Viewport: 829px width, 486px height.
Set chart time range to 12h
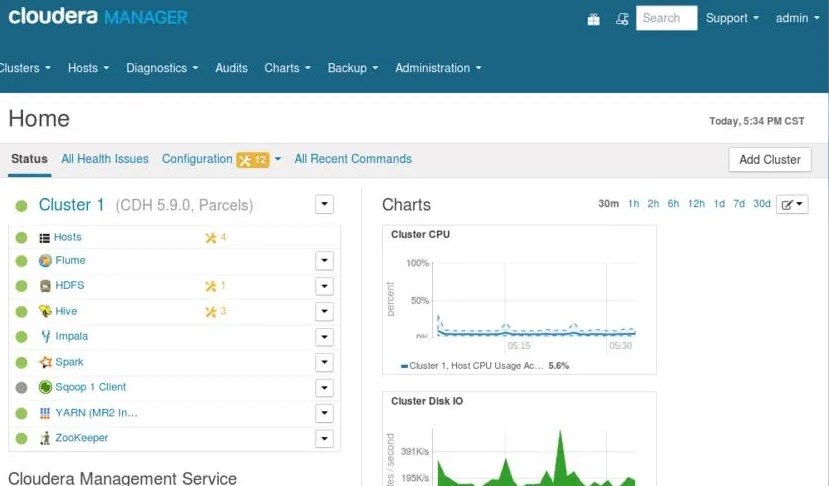[x=696, y=204]
